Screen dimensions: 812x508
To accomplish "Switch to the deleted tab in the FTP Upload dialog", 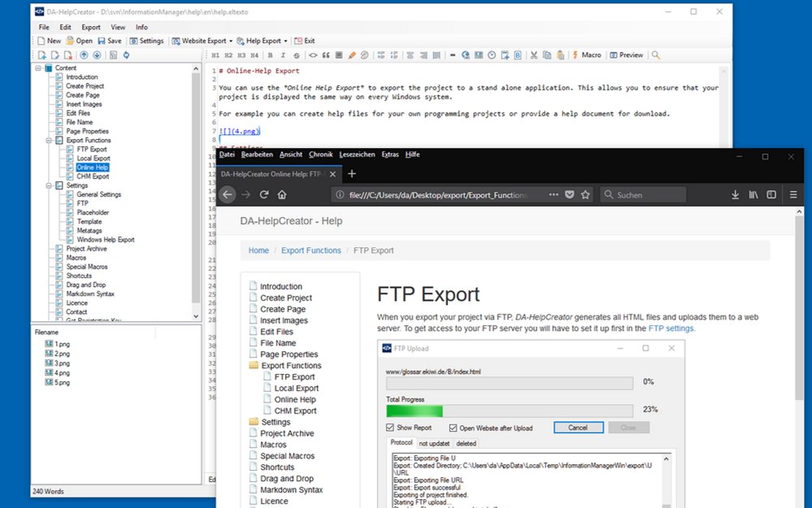I will coord(466,443).
